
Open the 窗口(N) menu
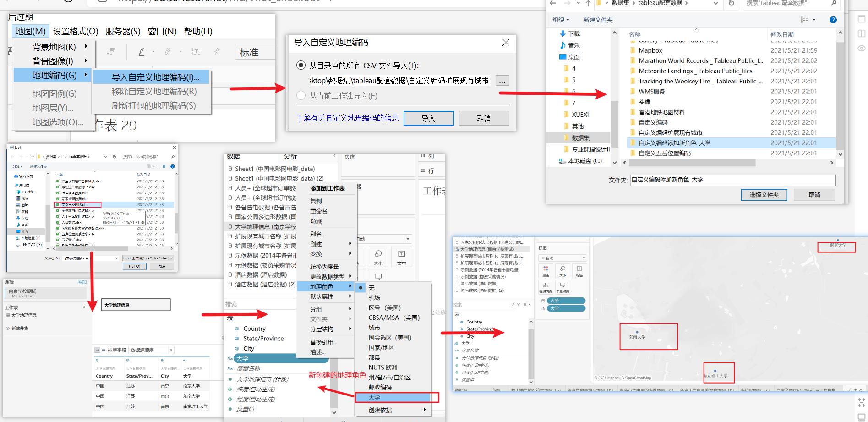162,31
